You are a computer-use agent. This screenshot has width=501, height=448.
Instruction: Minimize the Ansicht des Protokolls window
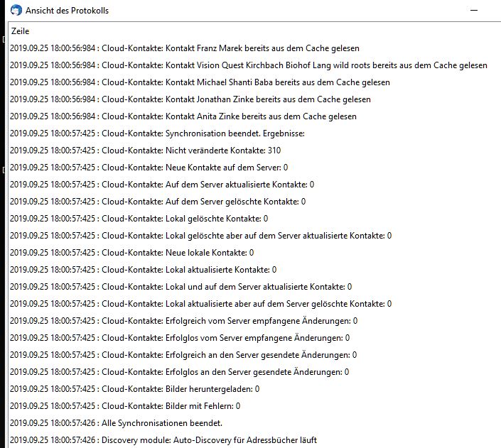[474, 10]
